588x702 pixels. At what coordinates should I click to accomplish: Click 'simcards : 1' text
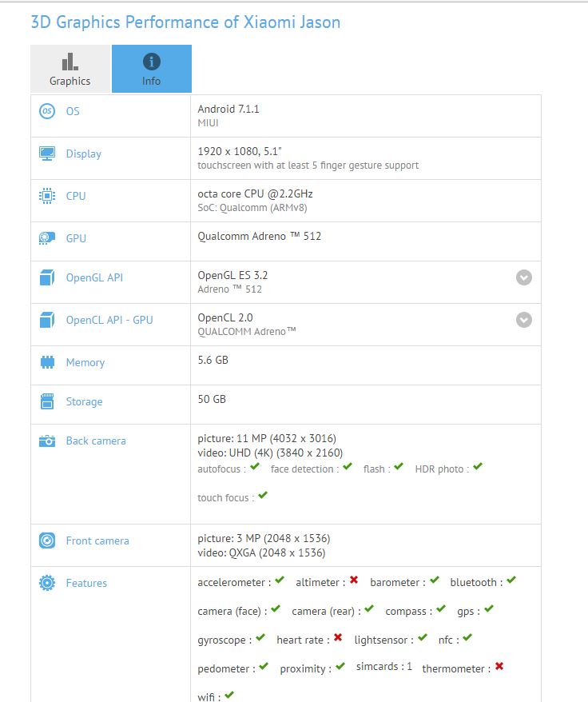pos(384,667)
